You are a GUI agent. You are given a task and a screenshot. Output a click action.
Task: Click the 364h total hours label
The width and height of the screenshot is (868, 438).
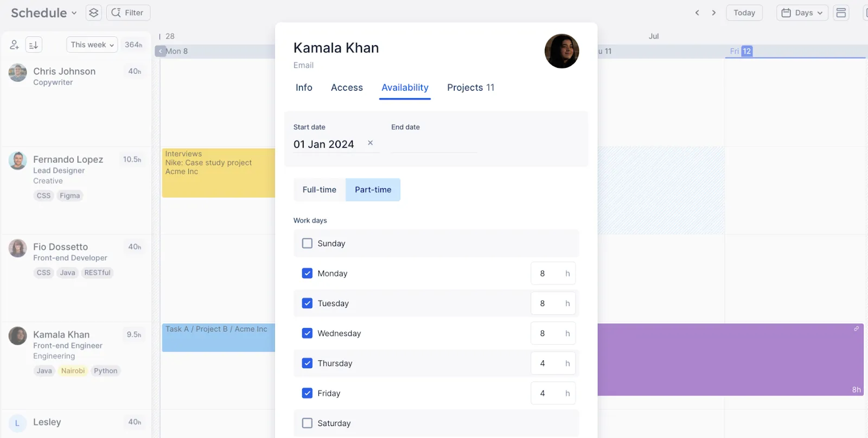click(x=133, y=45)
